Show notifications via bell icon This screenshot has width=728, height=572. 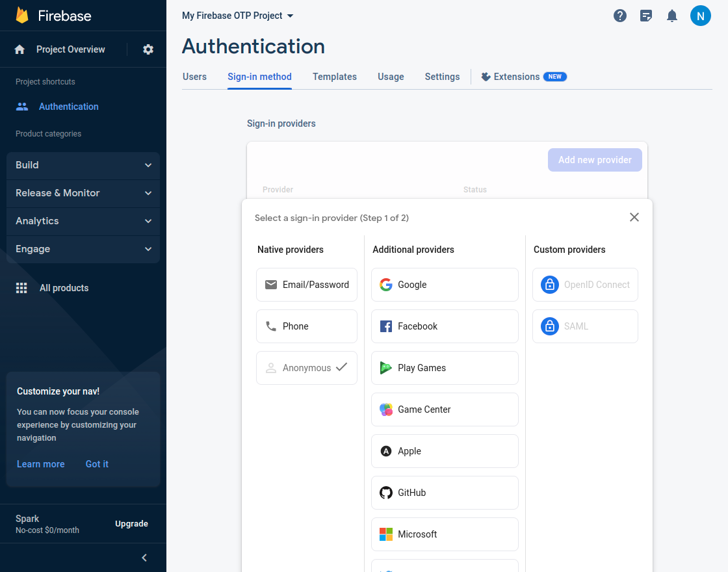click(x=672, y=16)
